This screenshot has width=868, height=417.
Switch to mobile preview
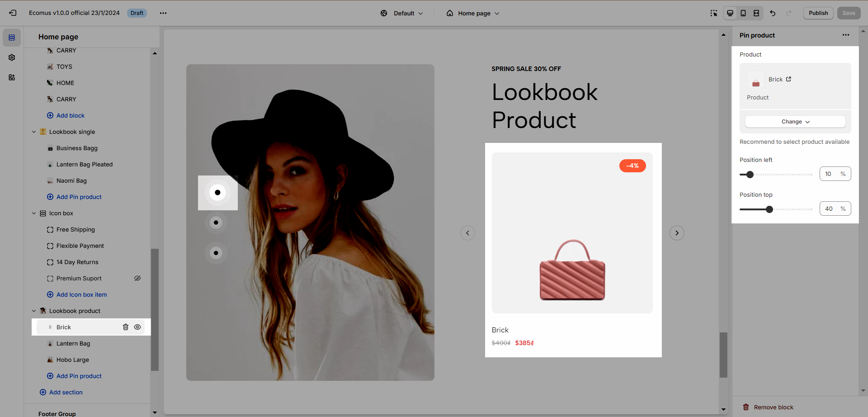pyautogui.click(x=743, y=13)
